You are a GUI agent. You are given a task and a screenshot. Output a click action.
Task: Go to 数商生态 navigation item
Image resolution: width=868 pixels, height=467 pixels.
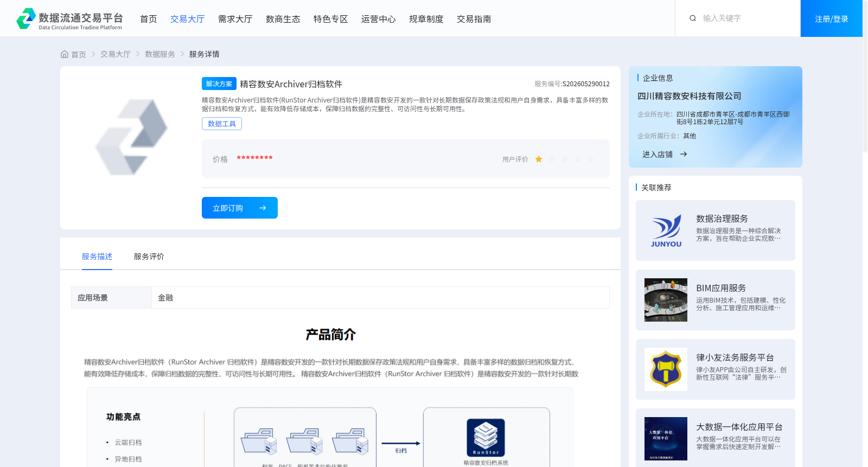click(283, 19)
